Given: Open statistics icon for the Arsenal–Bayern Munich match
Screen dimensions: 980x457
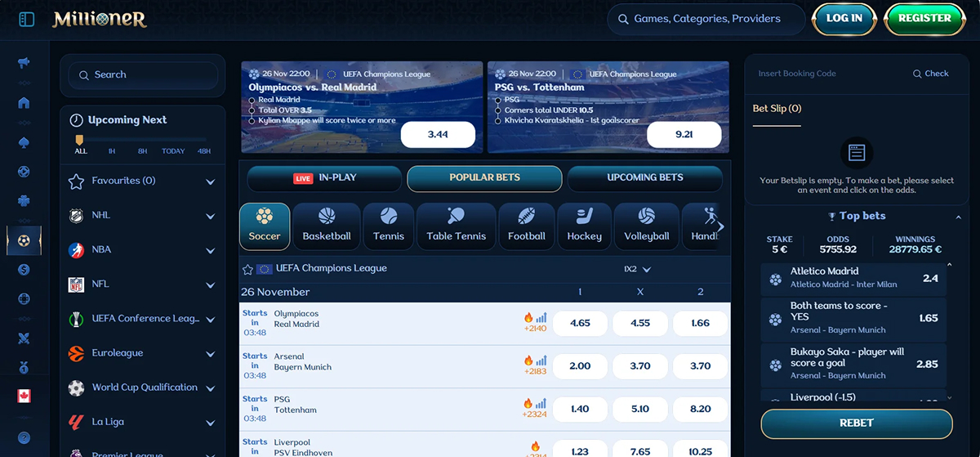Looking at the screenshot, I should (541, 361).
